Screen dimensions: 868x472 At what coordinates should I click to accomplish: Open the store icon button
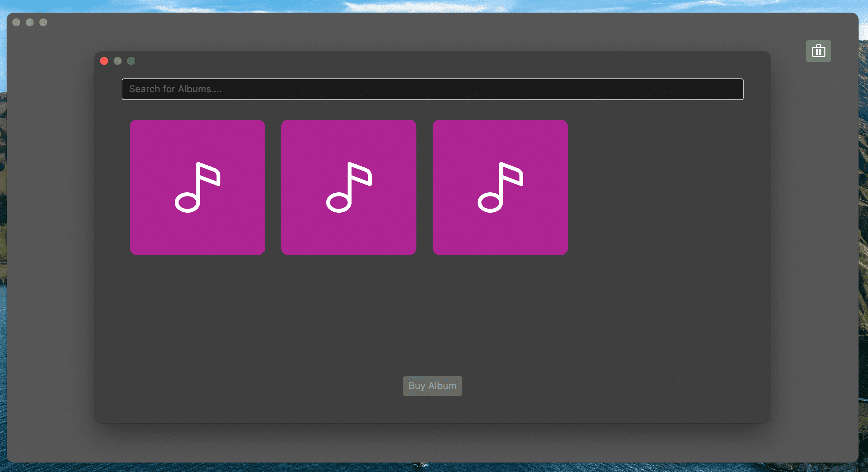(818, 51)
